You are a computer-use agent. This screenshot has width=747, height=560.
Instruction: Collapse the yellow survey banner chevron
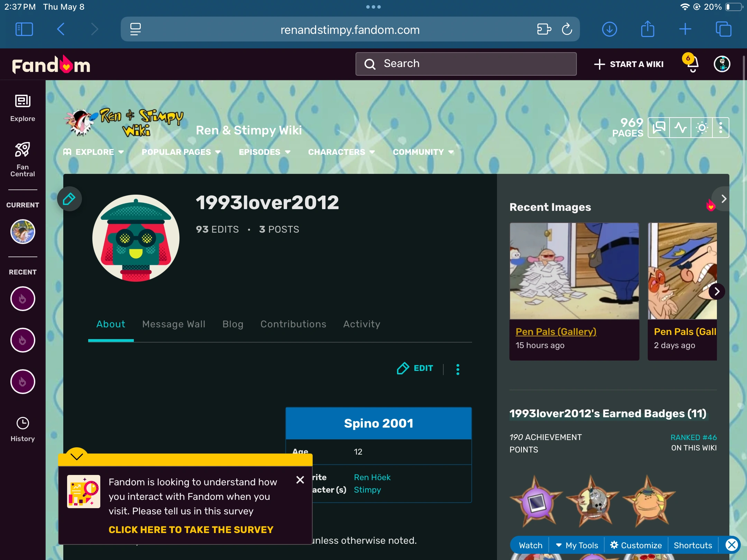[x=76, y=456]
